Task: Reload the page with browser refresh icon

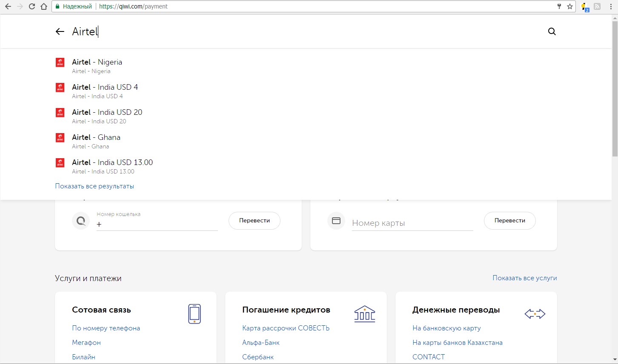Action: [32, 6]
